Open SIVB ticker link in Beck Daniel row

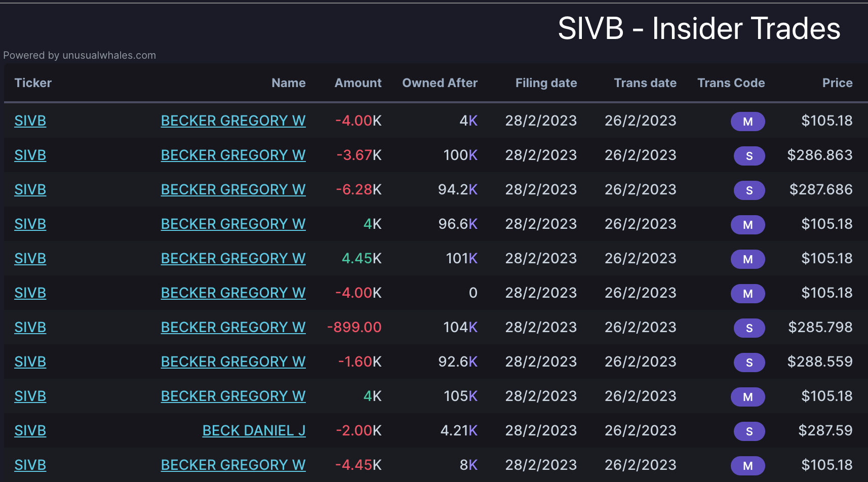pos(30,430)
